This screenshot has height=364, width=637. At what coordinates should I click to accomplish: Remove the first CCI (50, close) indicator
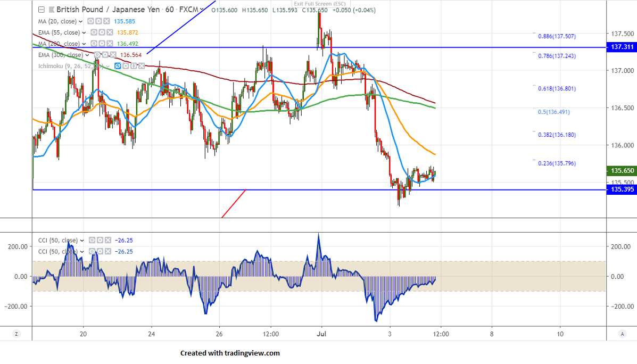108,240
